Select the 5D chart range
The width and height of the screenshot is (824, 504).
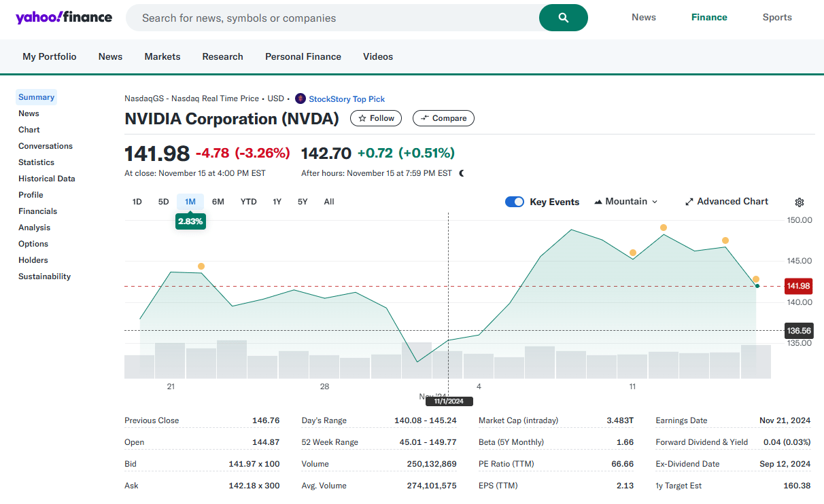pos(164,202)
